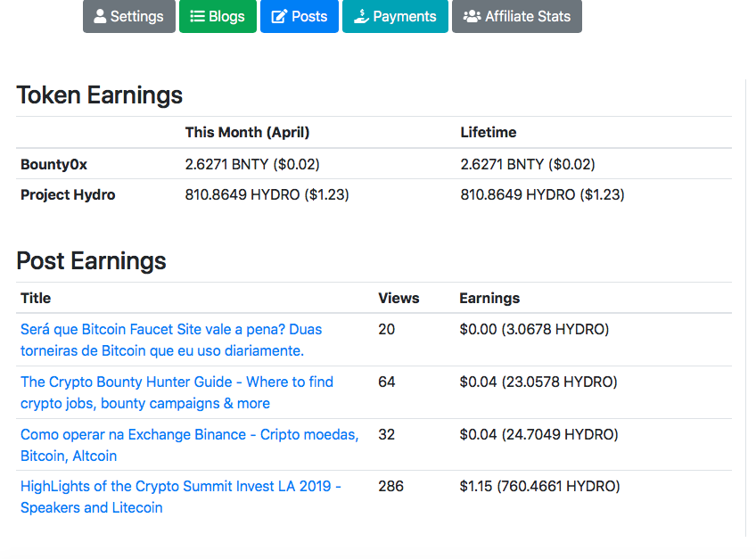This screenshot has width=756, height=559.
Task: Click the user icon on Settings button
Action: [x=100, y=17]
